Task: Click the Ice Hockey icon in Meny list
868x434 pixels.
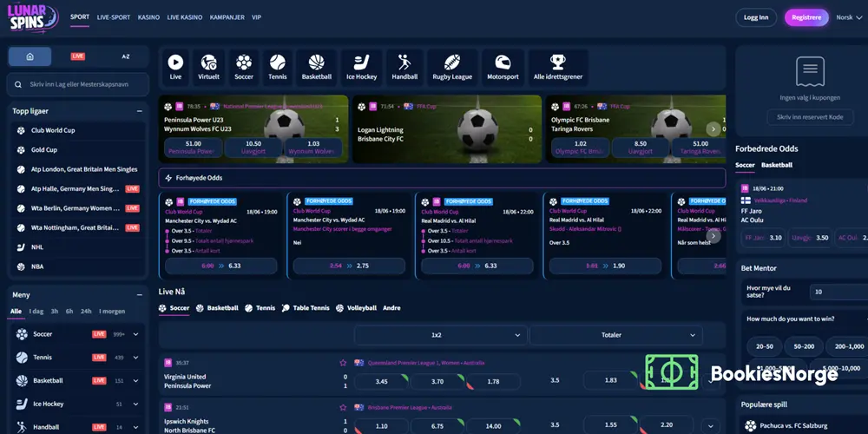Action: point(22,404)
